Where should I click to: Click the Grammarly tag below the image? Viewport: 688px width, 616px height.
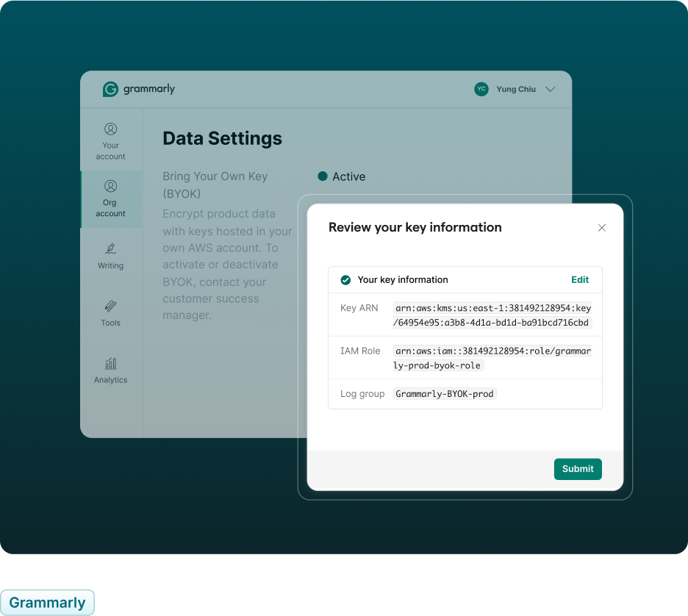pyautogui.click(x=47, y=602)
